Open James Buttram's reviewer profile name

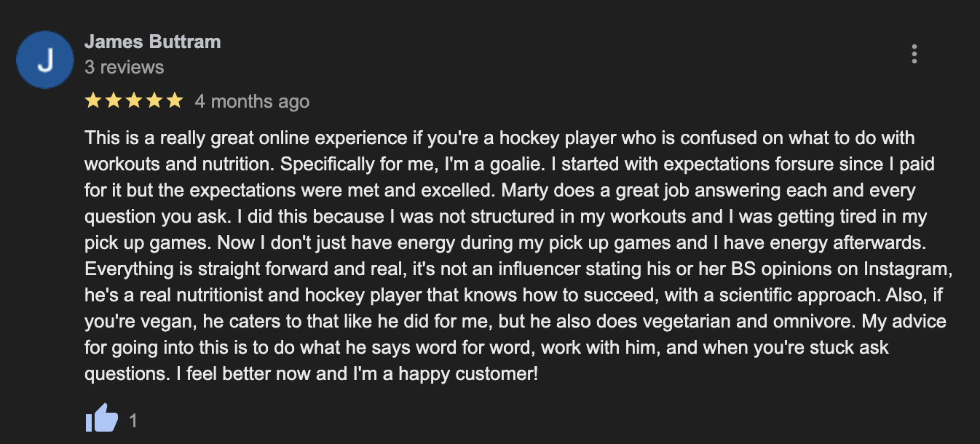[x=152, y=41]
